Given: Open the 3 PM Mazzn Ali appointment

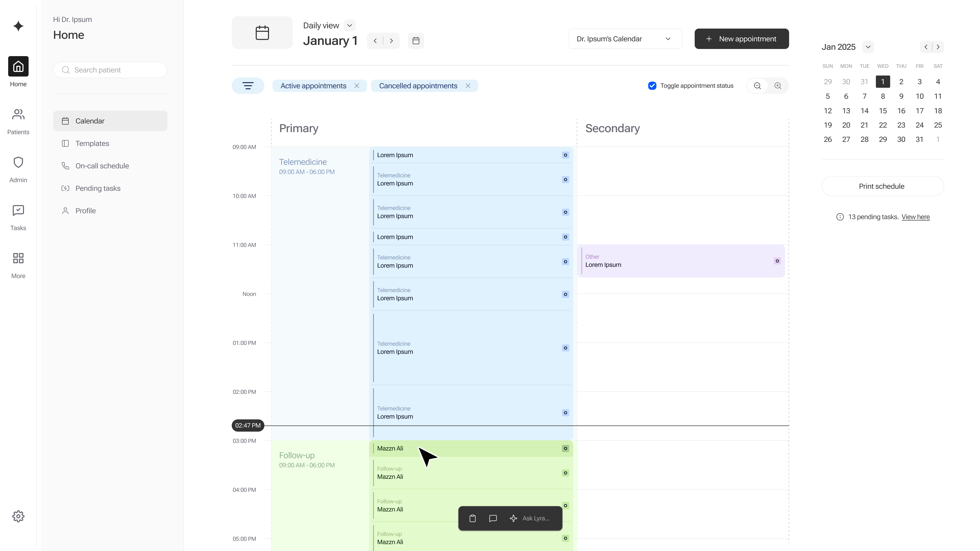Looking at the screenshot, I should point(471,448).
